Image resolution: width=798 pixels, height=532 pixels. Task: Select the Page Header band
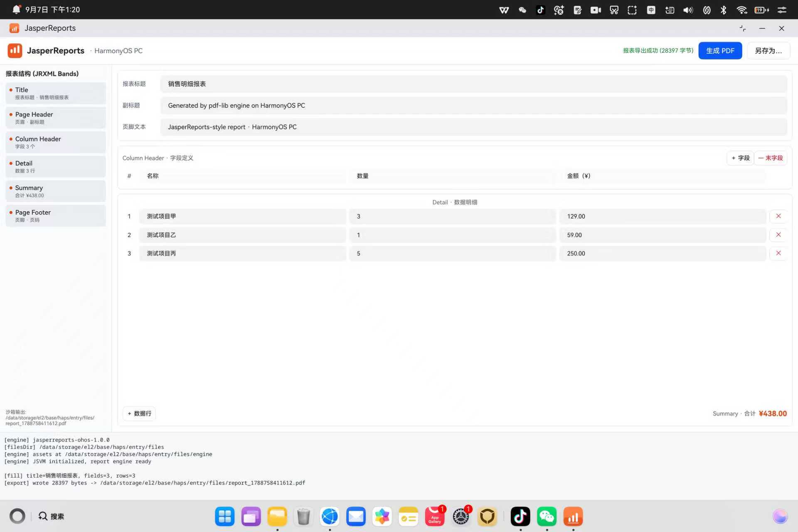coord(56,118)
